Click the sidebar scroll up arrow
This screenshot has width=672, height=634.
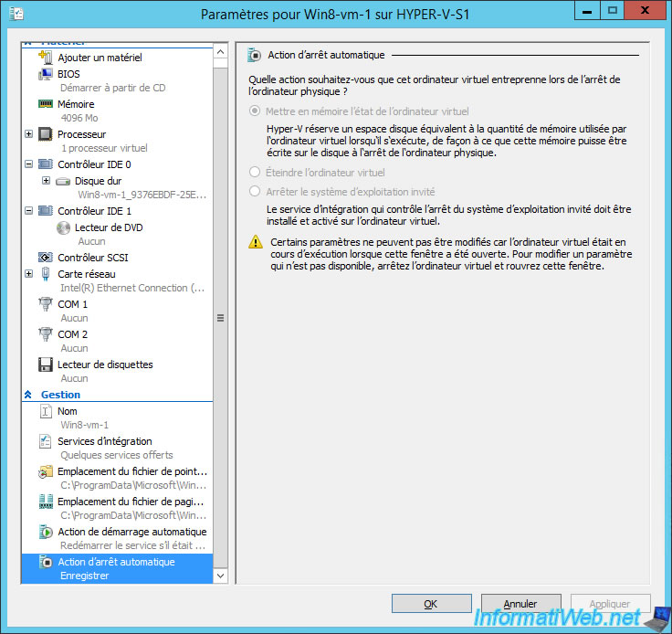click(x=220, y=52)
